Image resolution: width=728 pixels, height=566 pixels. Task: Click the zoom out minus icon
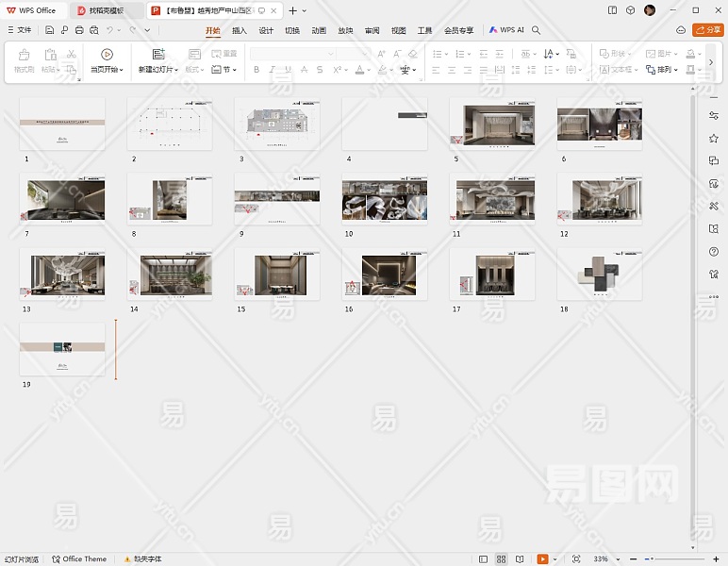click(x=634, y=559)
